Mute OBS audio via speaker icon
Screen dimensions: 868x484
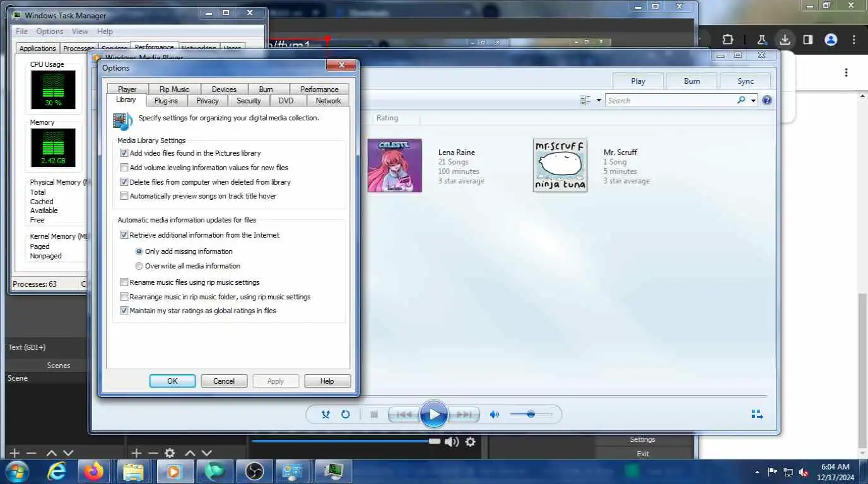(x=451, y=442)
